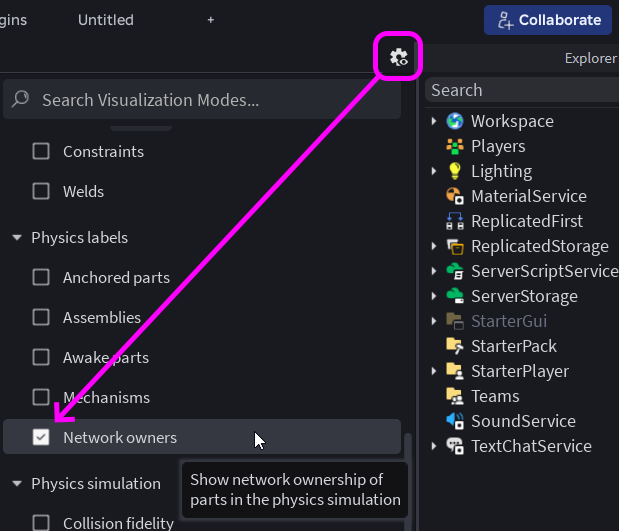Click the visualization list scrollbar
Screen dimensions: 619x531
(408, 482)
